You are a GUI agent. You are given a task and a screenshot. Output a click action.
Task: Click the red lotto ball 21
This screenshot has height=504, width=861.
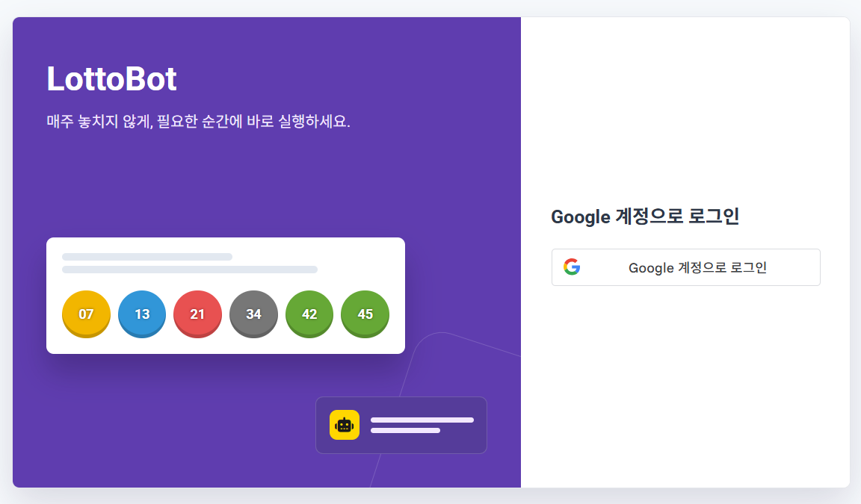197,314
